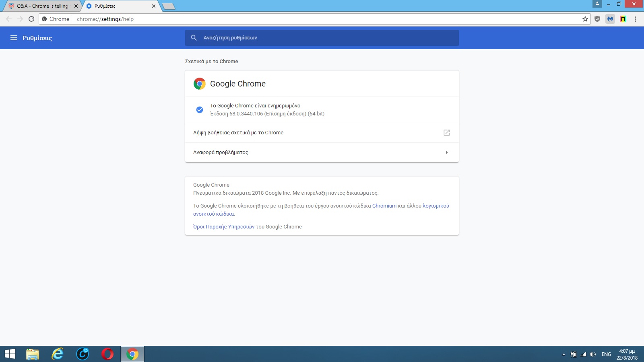Expand the Αναφορά προβλήματος arrow
The width and height of the screenshot is (644, 362).
click(x=447, y=152)
